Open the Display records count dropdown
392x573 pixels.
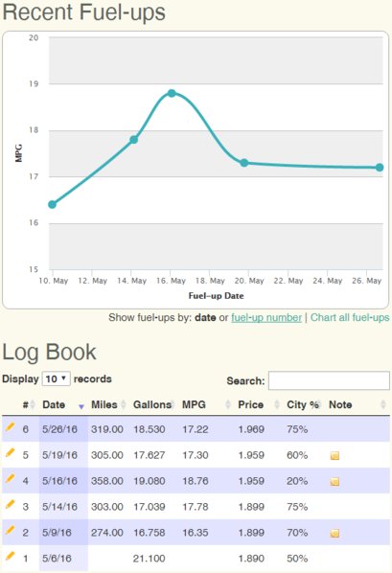pyautogui.click(x=56, y=378)
